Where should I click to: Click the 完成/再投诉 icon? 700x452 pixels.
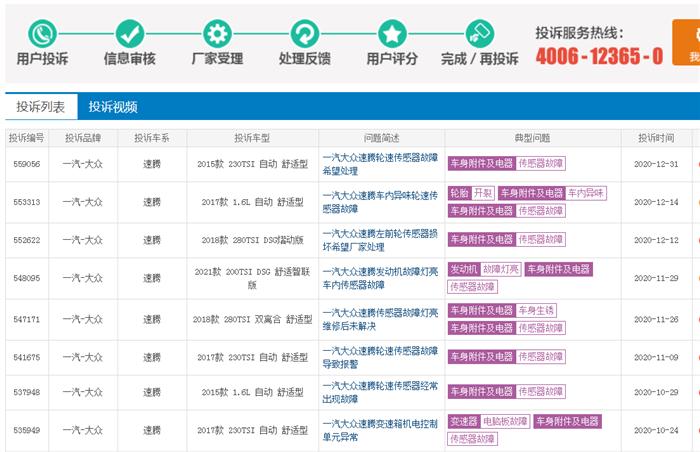pyautogui.click(x=479, y=33)
